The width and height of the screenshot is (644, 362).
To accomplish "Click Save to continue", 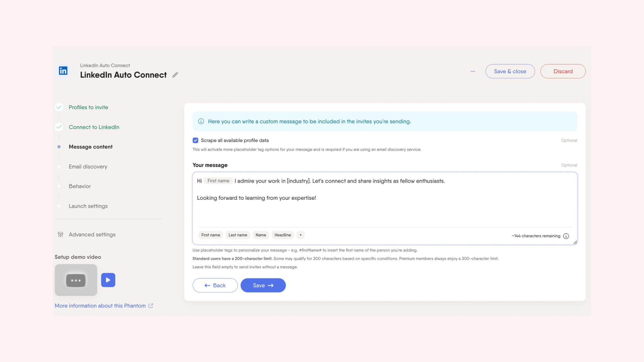I will (263, 285).
